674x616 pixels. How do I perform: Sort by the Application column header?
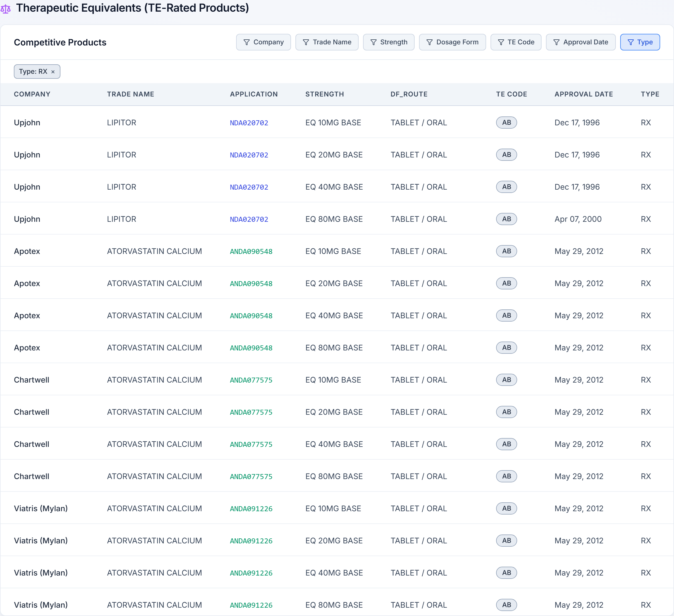254,94
